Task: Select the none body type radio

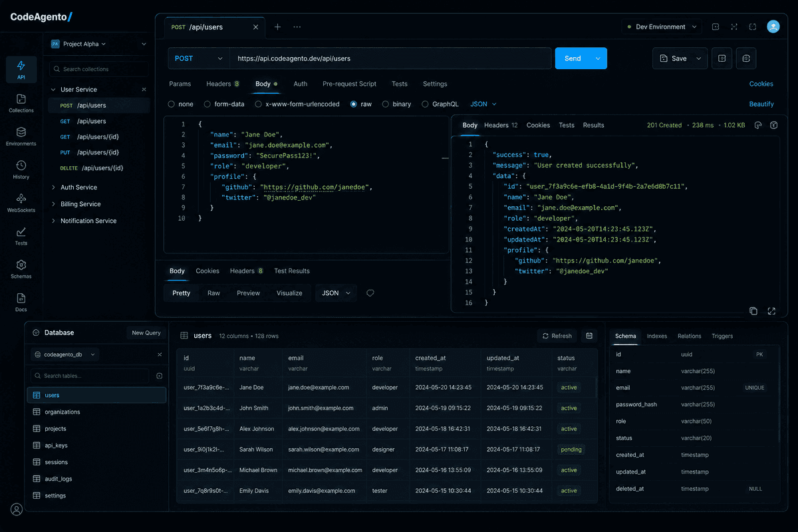Action: 172,104
